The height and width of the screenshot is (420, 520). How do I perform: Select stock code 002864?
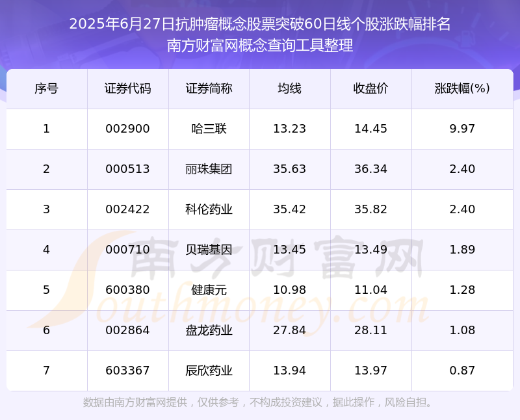tap(127, 330)
